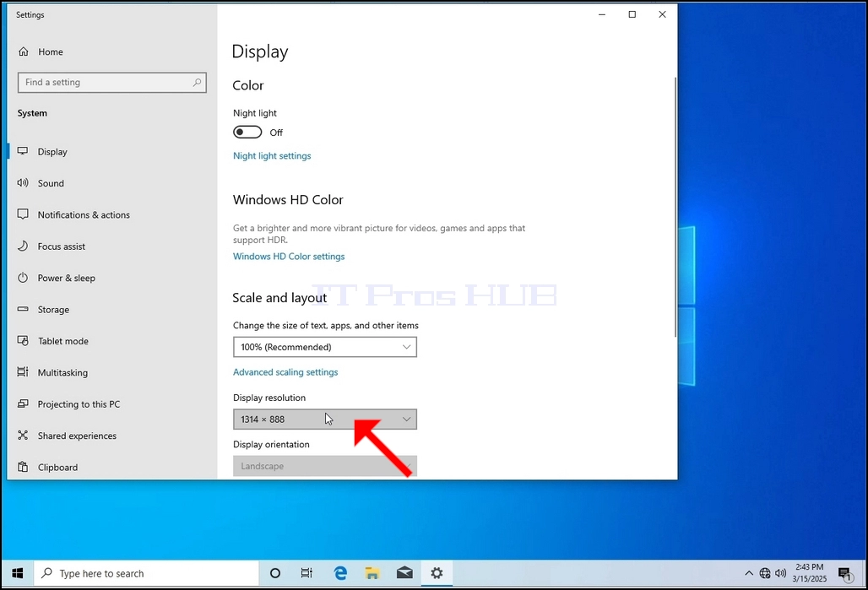Image resolution: width=868 pixels, height=590 pixels.
Task: Open Night light settings link
Action: tap(272, 156)
